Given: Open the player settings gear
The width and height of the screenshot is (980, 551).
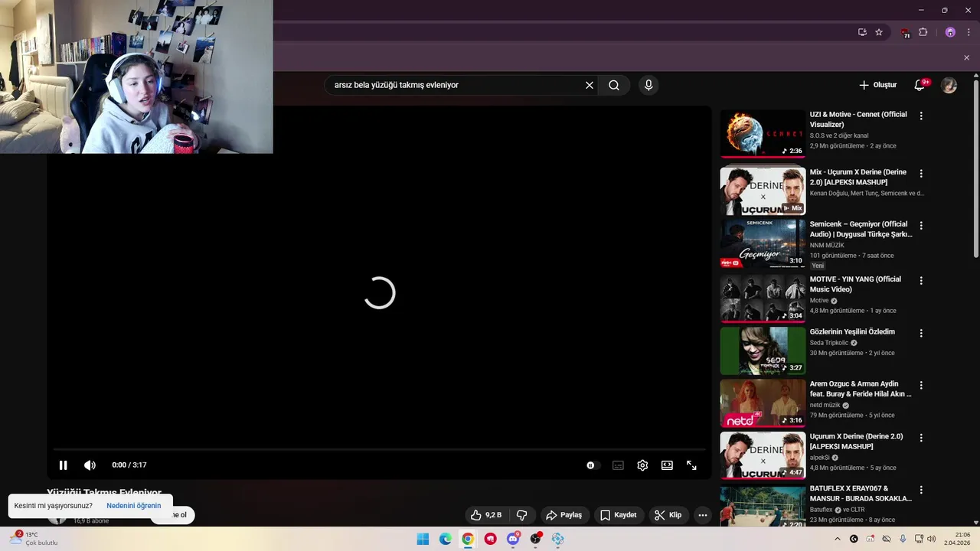Looking at the screenshot, I should 642,465.
